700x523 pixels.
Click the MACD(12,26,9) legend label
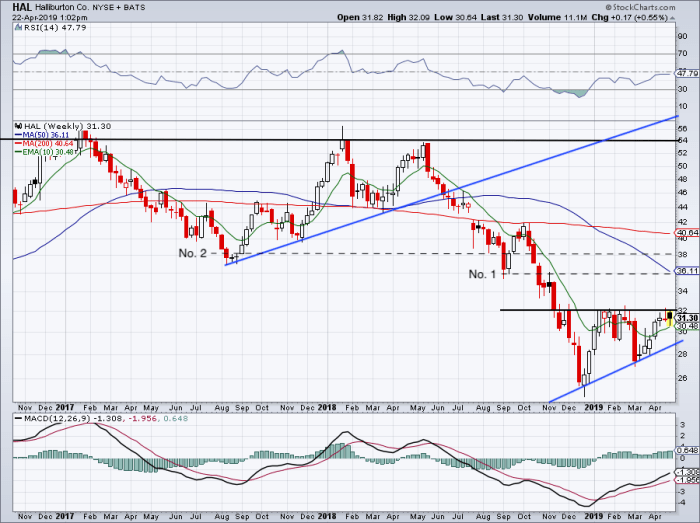coord(57,419)
